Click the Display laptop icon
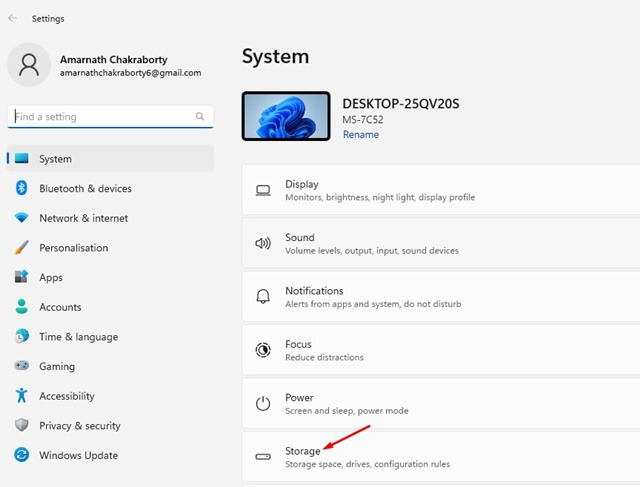 point(263,191)
